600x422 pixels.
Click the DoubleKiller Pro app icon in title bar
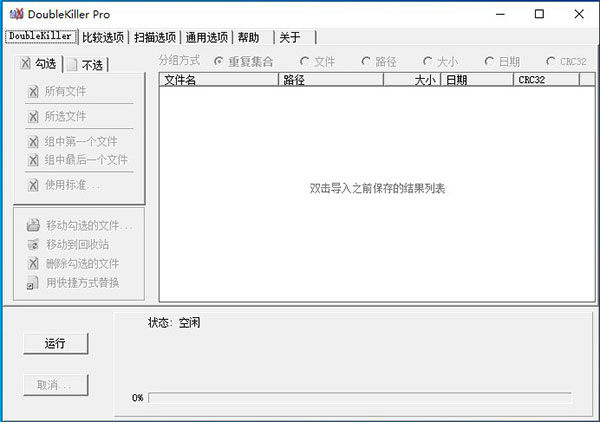[x=16, y=15]
